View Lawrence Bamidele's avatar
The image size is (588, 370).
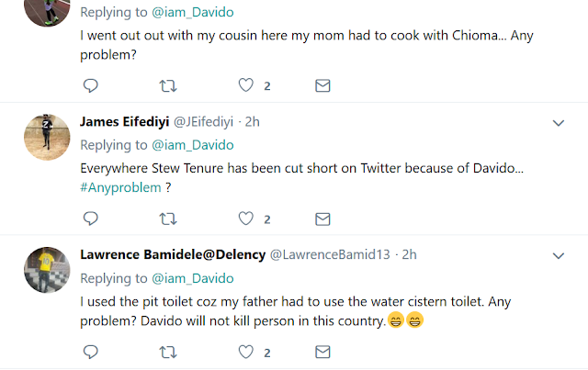[x=43, y=269]
